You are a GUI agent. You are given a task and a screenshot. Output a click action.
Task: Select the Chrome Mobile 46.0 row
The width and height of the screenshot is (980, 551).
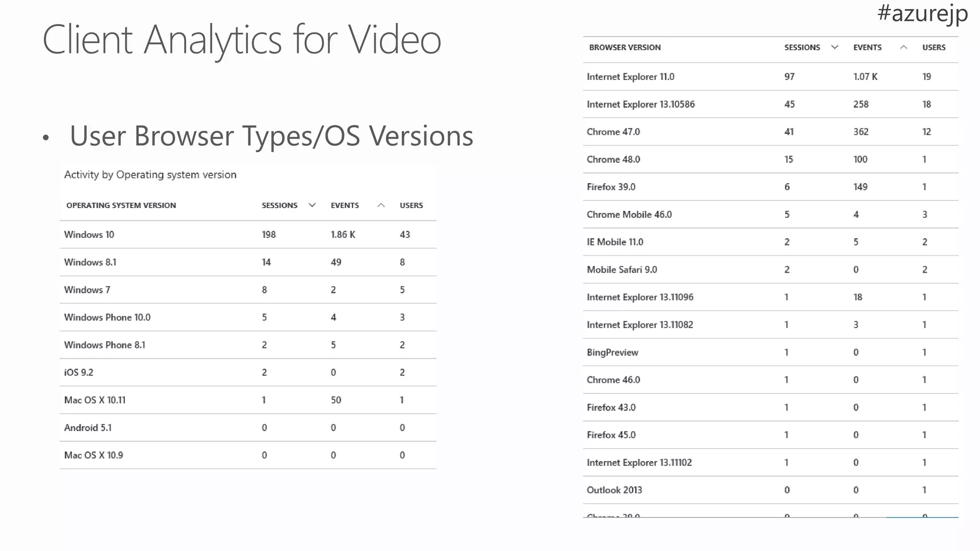pyautogui.click(x=629, y=214)
